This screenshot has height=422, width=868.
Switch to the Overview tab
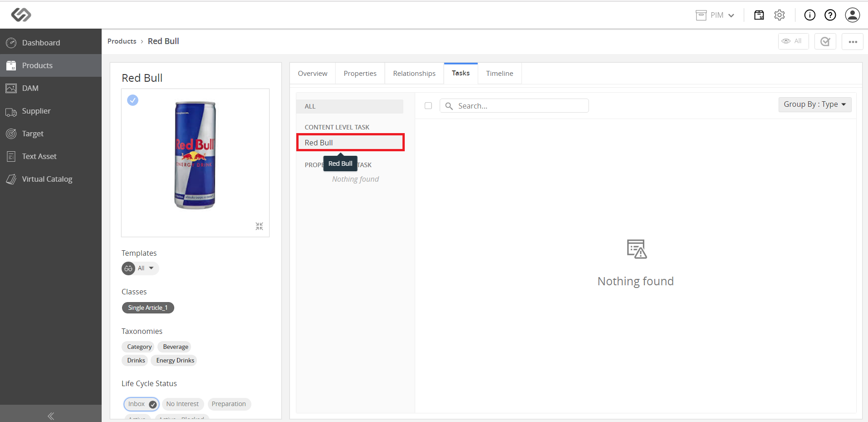click(x=313, y=74)
